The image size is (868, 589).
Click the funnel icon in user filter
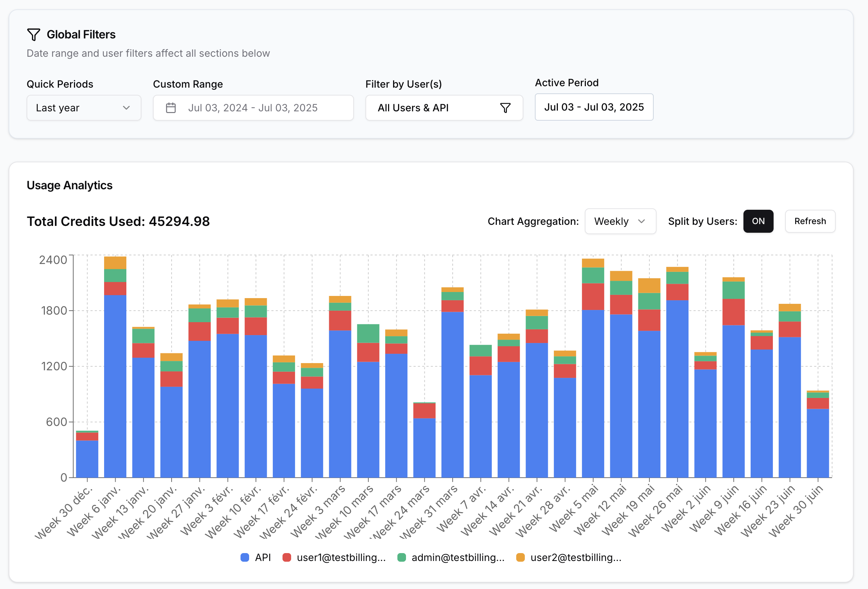click(x=505, y=108)
